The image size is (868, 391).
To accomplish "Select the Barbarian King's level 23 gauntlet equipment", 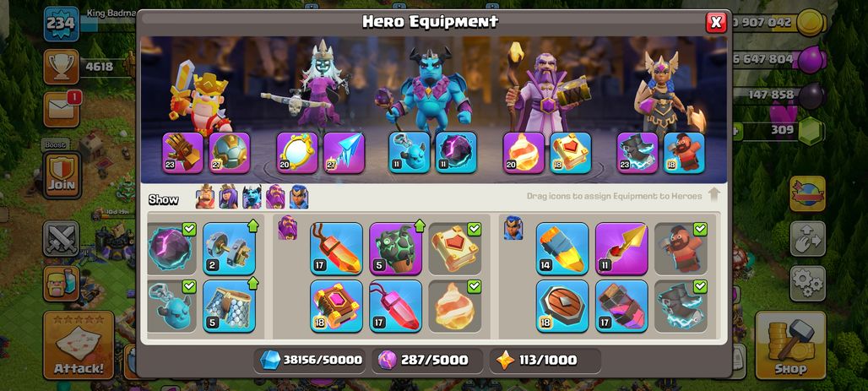I will [182, 153].
